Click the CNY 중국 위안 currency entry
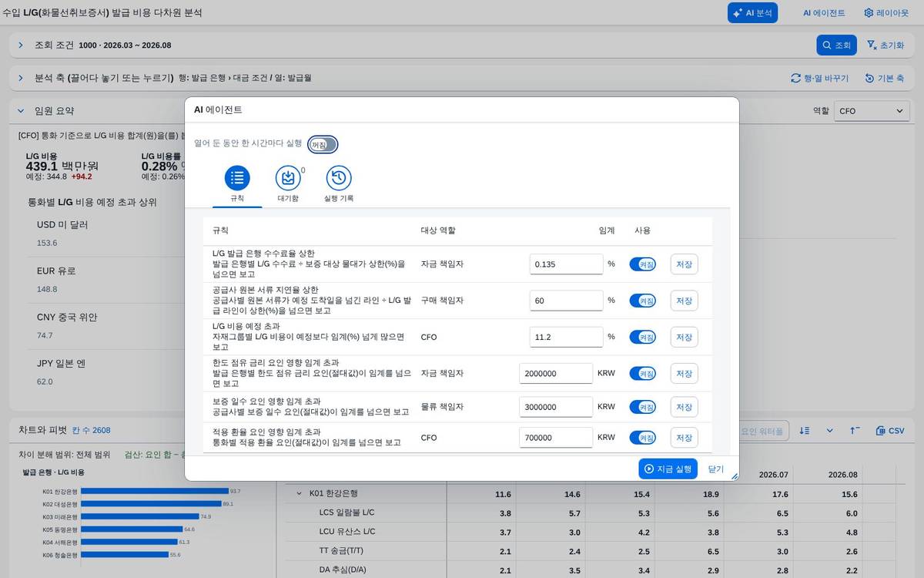 pos(67,318)
